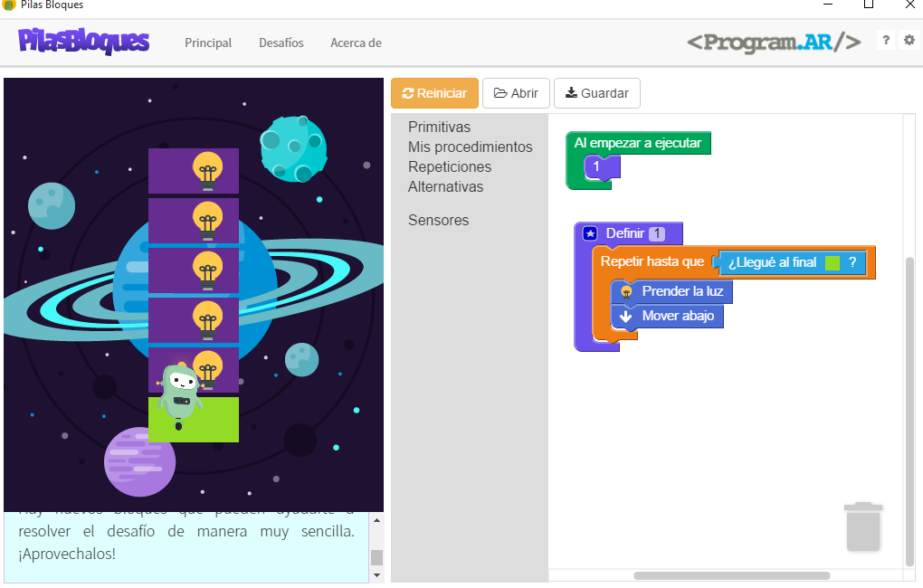Minimize the Pilas Bloques window
Image resolution: width=923 pixels, height=588 pixels.
click(828, 5)
